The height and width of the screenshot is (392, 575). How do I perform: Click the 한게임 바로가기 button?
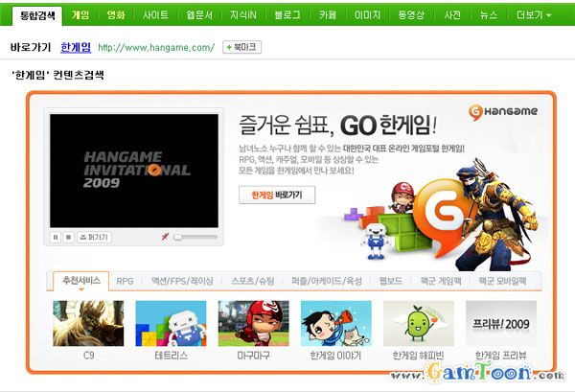(x=277, y=195)
